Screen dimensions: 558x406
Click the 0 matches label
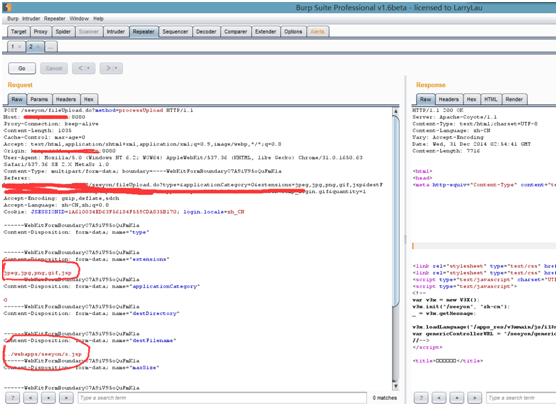[x=384, y=398]
